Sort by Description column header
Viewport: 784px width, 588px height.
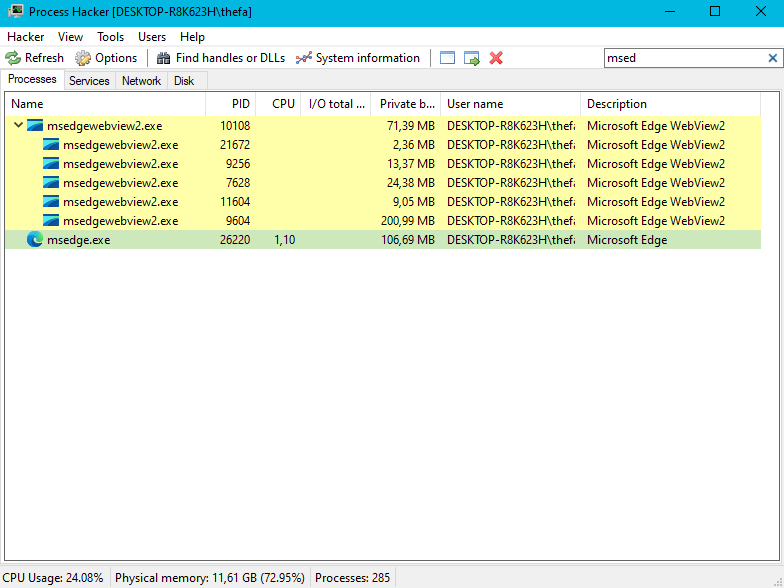point(670,104)
